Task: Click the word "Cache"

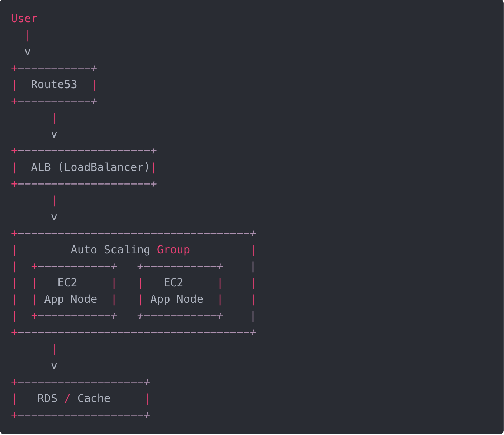Action: point(94,398)
